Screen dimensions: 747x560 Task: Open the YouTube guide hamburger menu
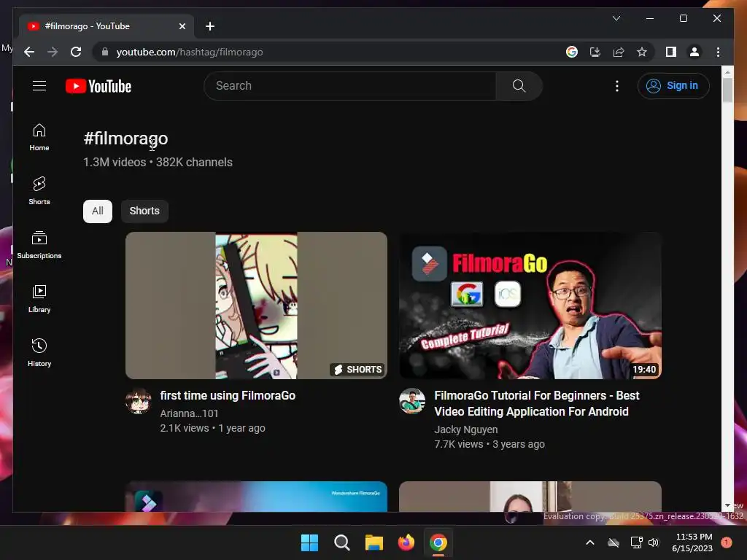tap(39, 86)
